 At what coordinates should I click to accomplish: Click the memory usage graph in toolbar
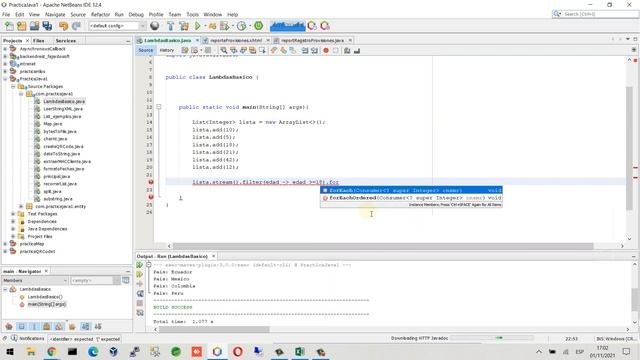point(287,26)
